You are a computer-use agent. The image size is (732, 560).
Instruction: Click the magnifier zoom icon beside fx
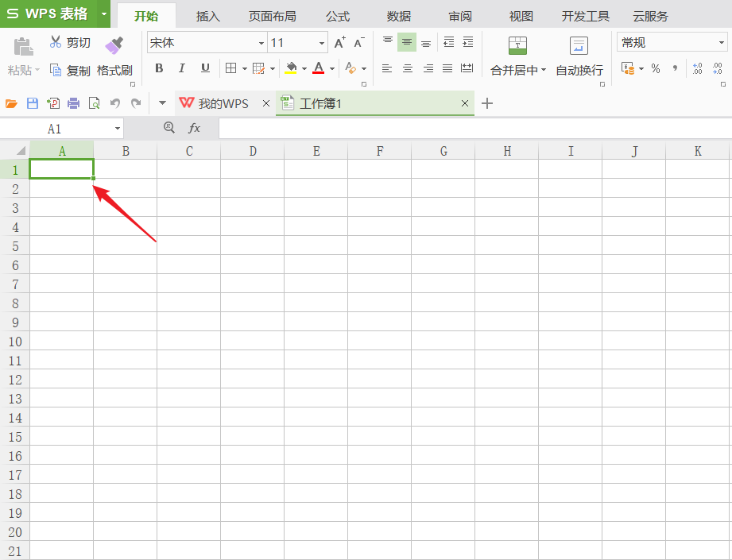click(169, 127)
